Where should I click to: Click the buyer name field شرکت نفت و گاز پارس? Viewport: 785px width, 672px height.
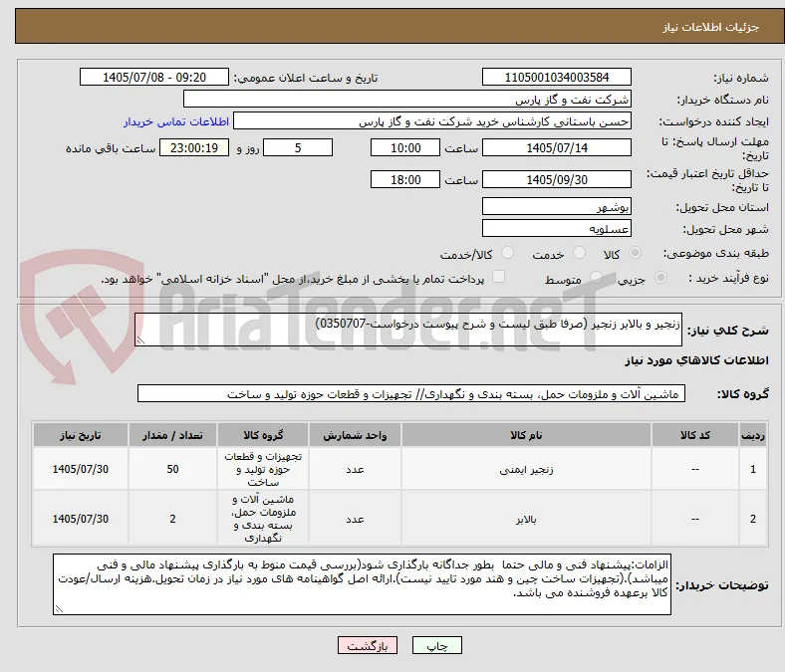pos(407,100)
